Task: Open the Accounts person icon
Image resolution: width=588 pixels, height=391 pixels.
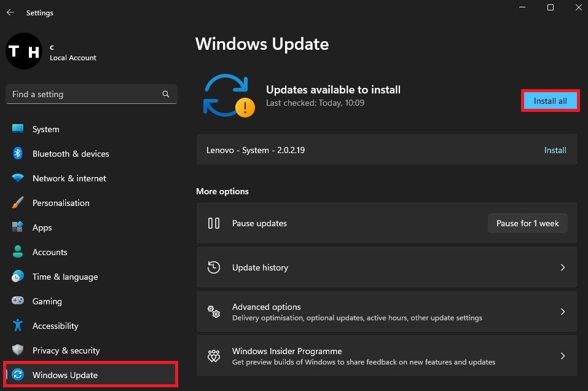Action: pos(18,252)
